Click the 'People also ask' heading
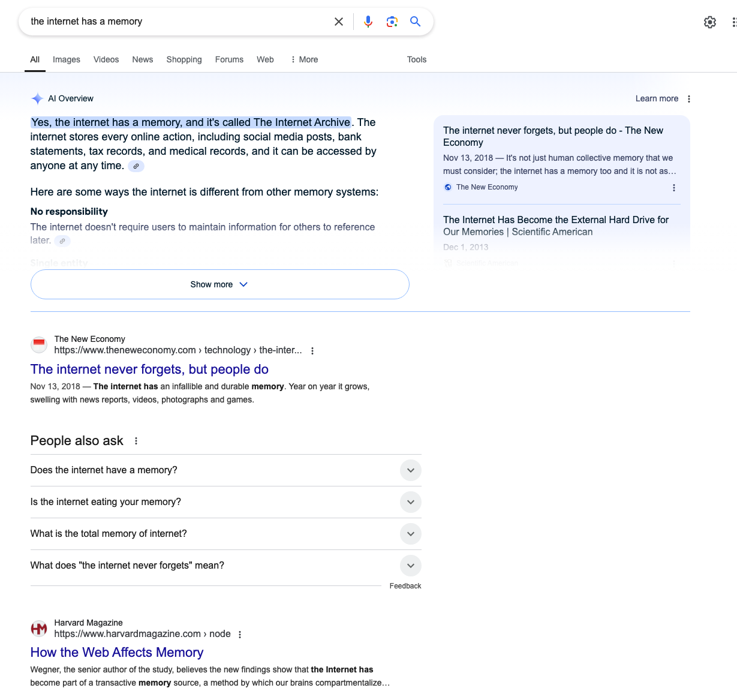Screen dimensions: 737x700 pos(77,441)
